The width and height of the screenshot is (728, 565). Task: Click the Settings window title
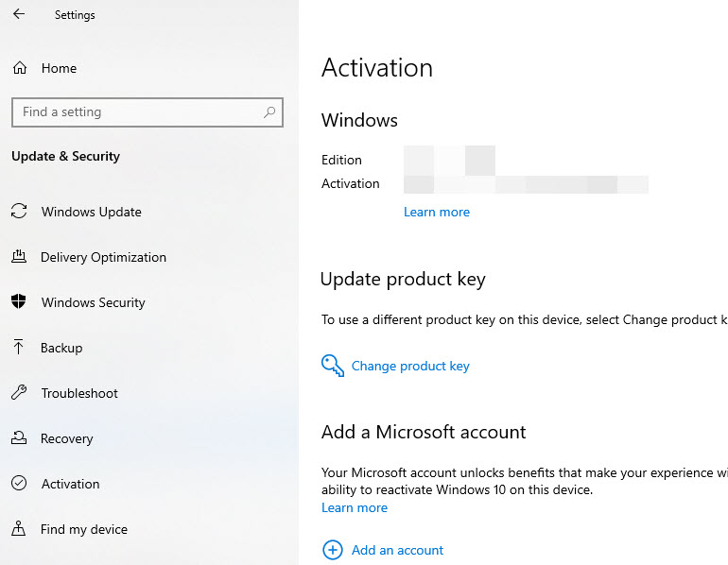[75, 15]
